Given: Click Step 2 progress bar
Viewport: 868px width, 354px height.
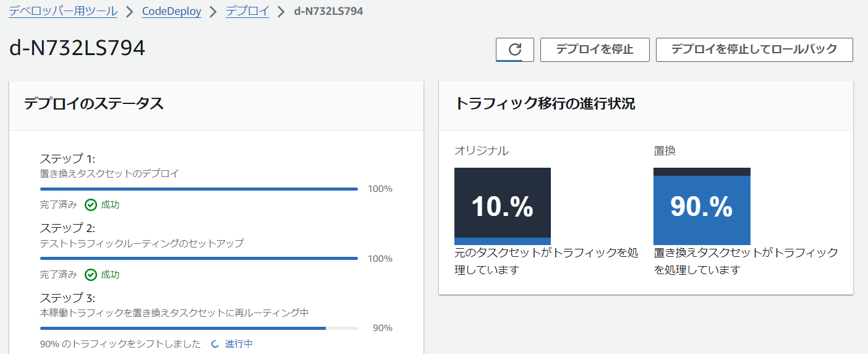Looking at the screenshot, I should (x=199, y=258).
